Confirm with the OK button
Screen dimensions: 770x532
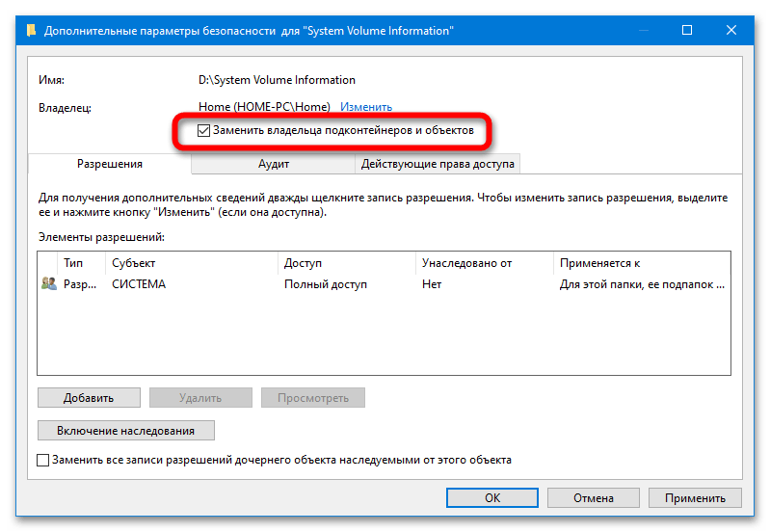(x=492, y=497)
